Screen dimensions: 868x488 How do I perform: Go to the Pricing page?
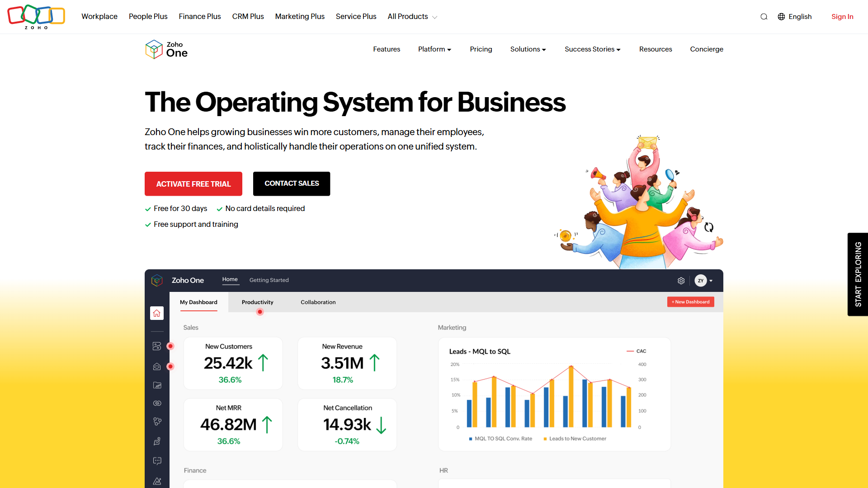coord(481,49)
